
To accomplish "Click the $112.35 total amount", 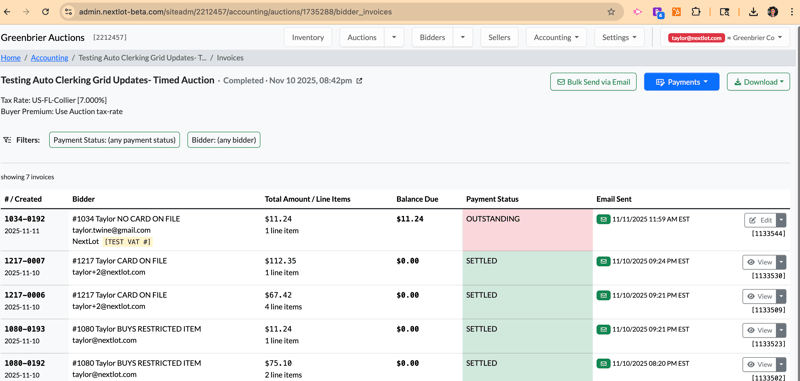I will [x=279, y=261].
